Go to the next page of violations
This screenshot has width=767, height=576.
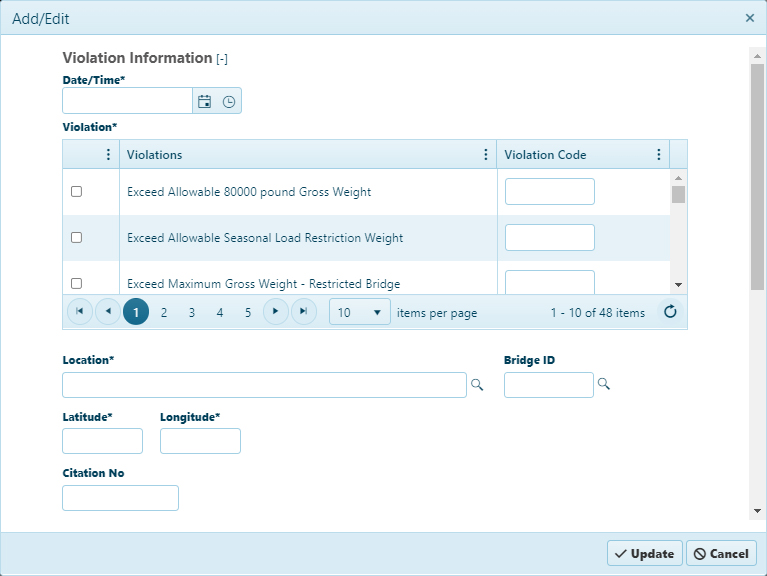pyautogui.click(x=275, y=311)
